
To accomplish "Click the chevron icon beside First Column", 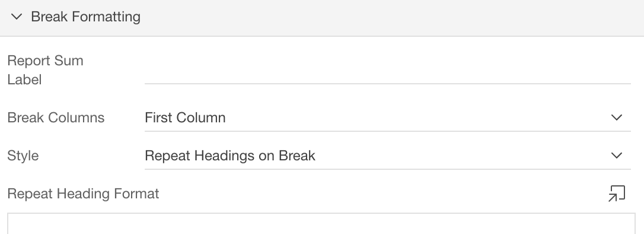I will (617, 118).
